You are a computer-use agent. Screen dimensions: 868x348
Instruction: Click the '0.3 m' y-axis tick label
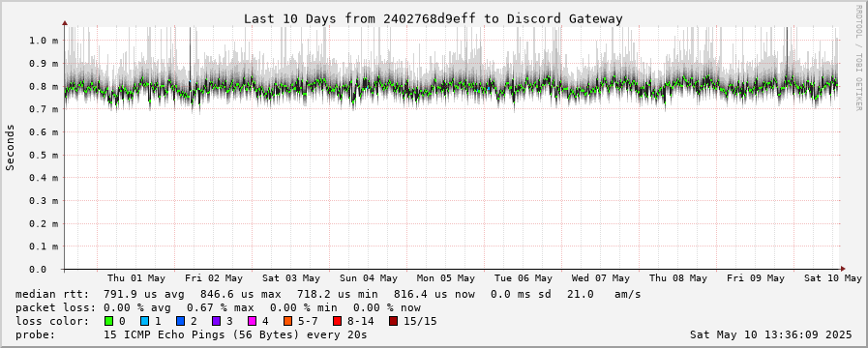click(44, 201)
